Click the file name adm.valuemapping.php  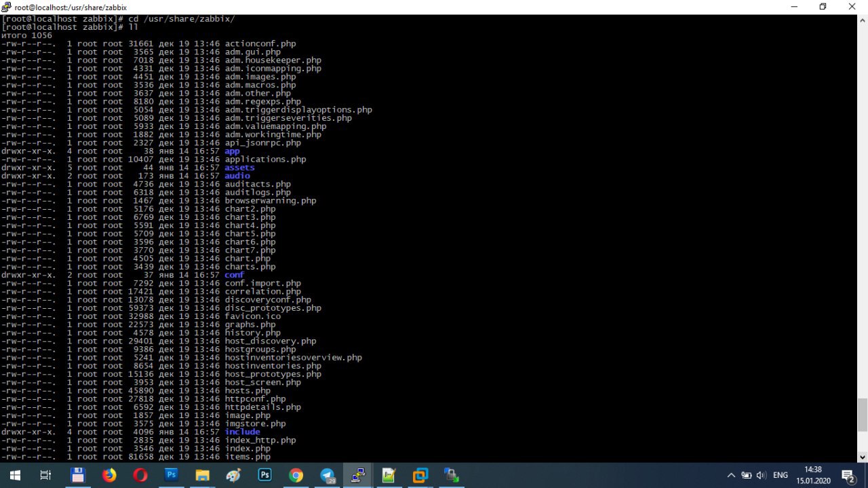click(x=275, y=126)
